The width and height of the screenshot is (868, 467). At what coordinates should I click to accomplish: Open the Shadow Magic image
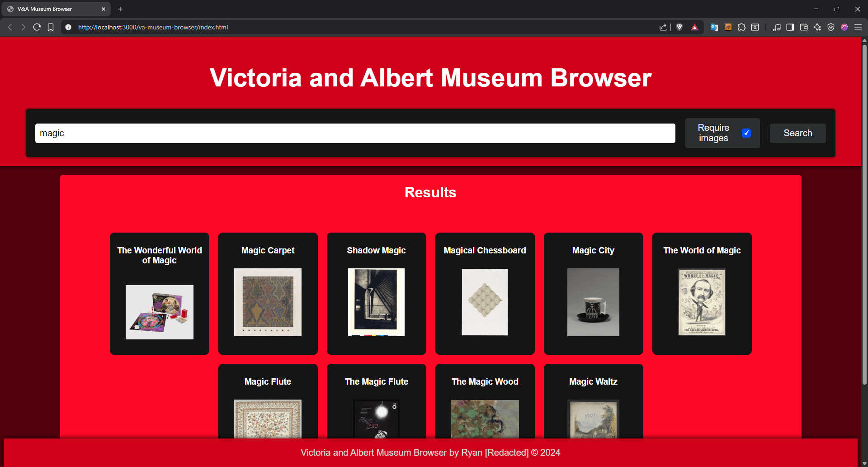[x=377, y=302]
